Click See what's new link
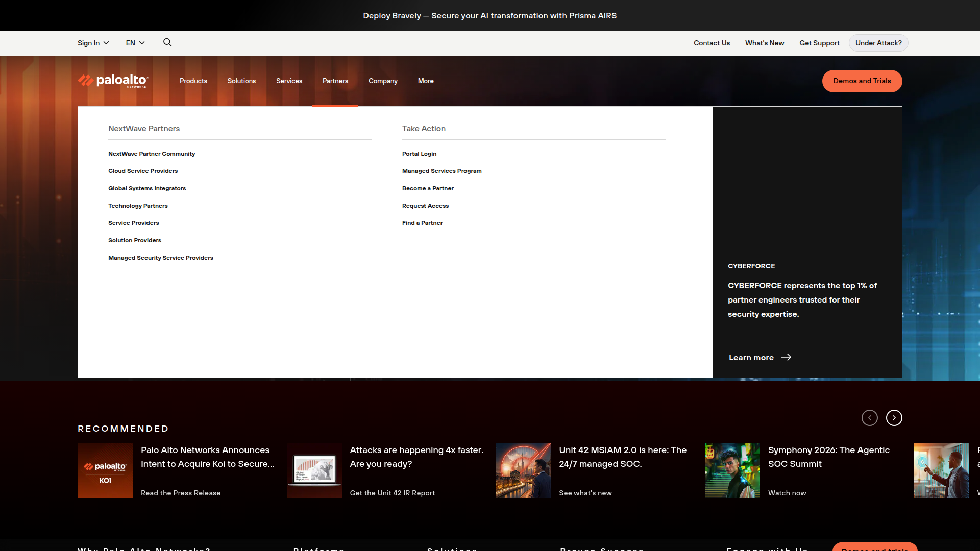 pyautogui.click(x=585, y=493)
